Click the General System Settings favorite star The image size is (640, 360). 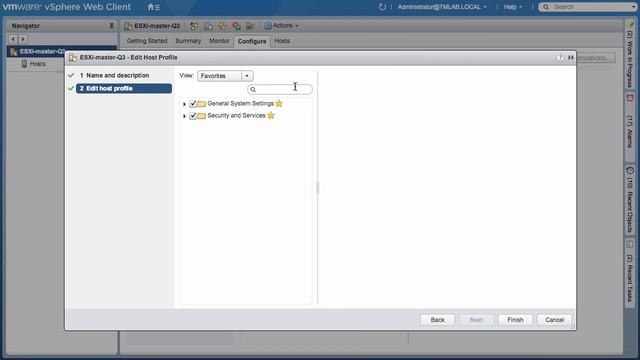click(x=279, y=104)
